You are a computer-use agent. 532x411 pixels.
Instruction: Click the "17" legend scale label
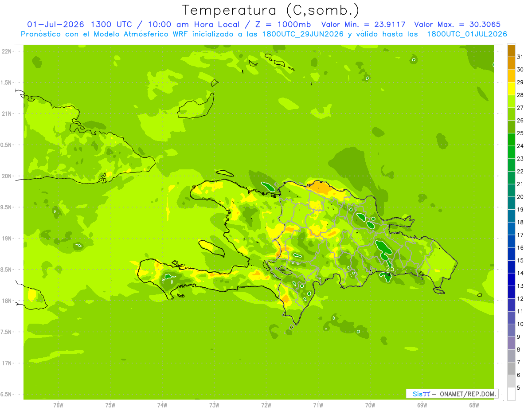[x=520, y=235]
